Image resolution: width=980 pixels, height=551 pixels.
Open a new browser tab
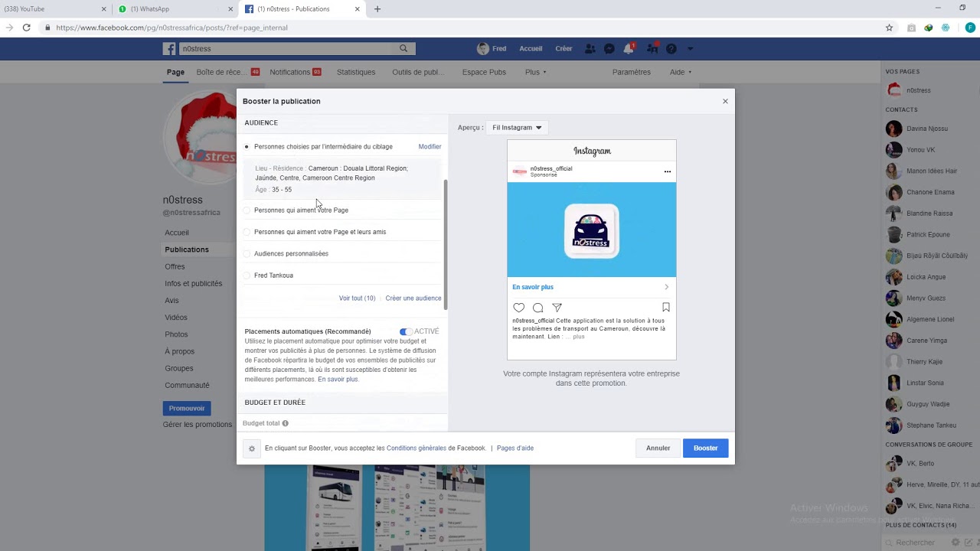[x=377, y=9]
